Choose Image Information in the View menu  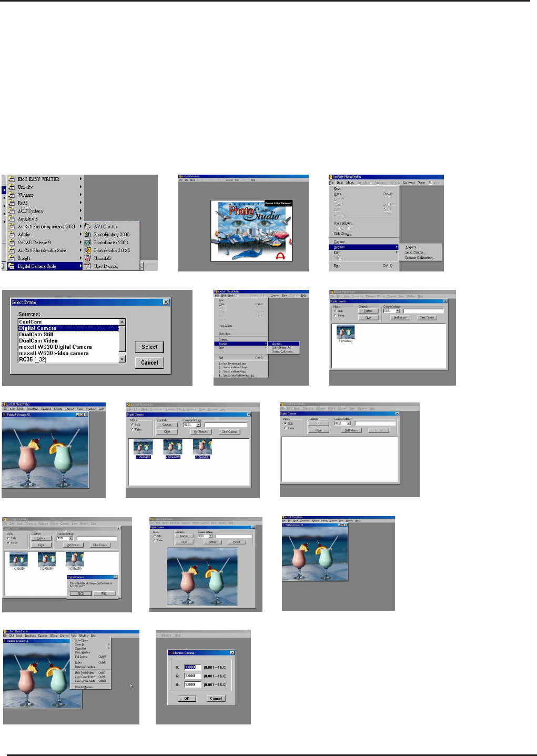pyautogui.click(x=90, y=667)
